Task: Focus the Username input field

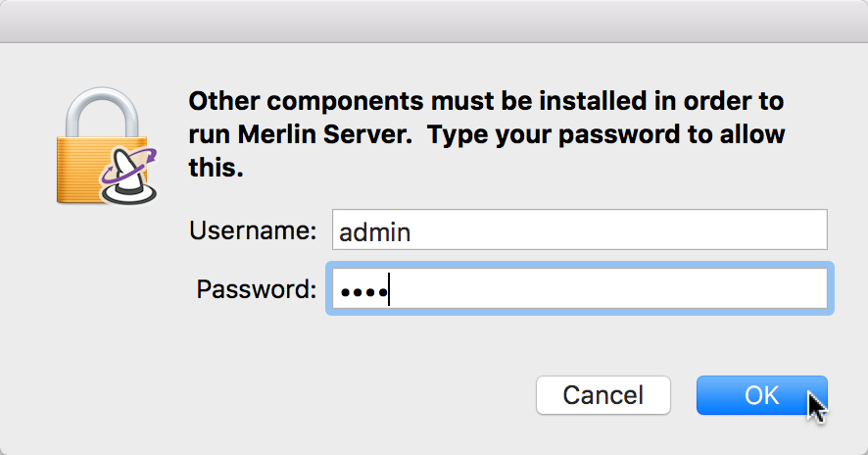Action: 580,229
